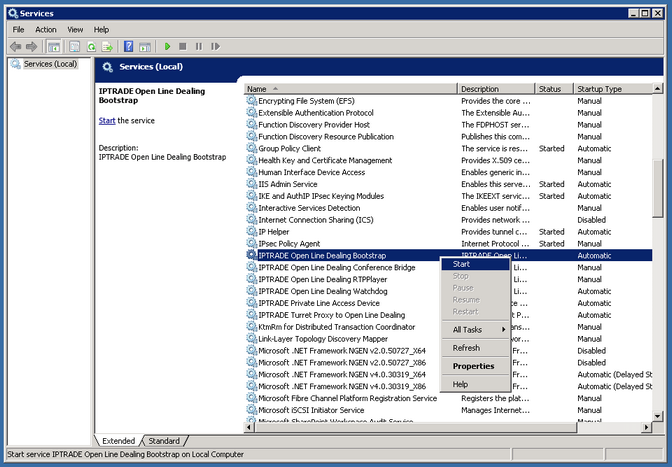This screenshot has height=467, width=672.
Task: Click gear icon of IP Helper row
Action: (252, 231)
